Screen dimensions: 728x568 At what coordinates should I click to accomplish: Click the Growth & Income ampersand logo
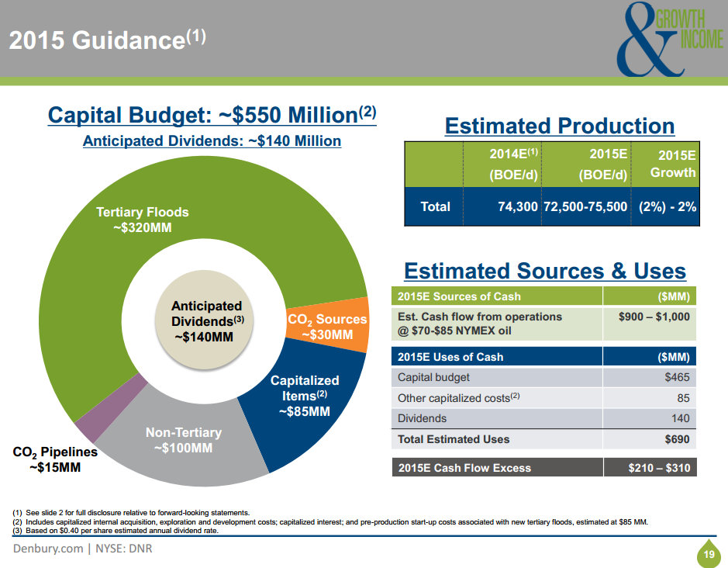point(669,41)
